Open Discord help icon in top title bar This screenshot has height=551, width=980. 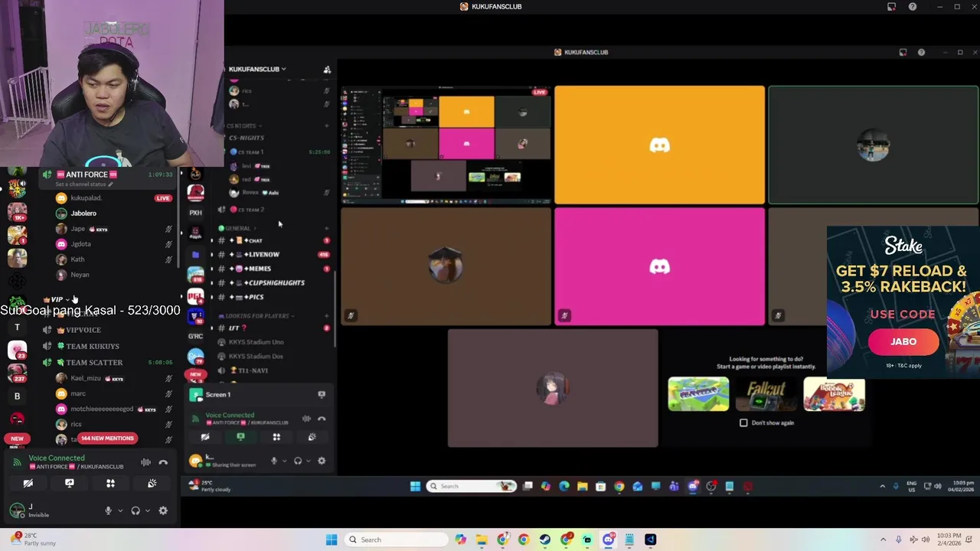(x=912, y=7)
